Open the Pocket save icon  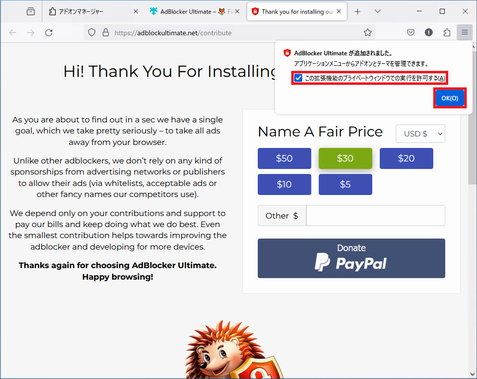point(411,32)
